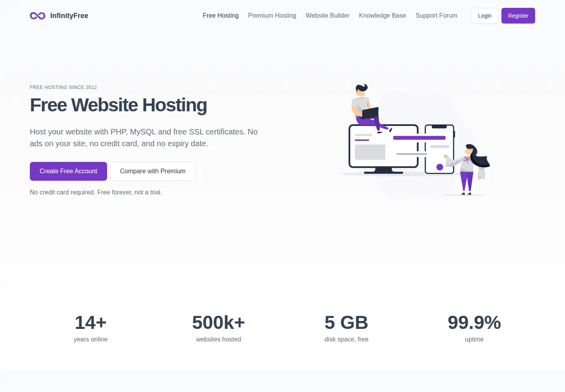Click the 500k+ websites hosted statistic
565x392 pixels.
(x=219, y=328)
